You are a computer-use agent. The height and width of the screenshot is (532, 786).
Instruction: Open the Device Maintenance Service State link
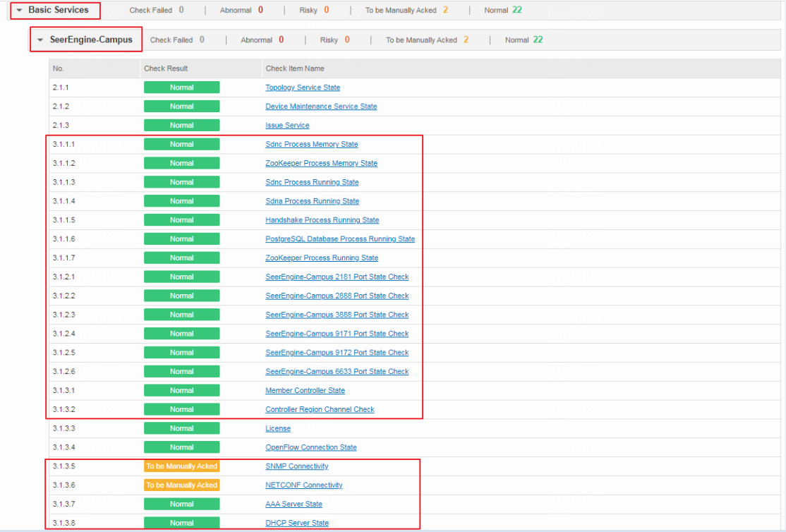point(321,107)
